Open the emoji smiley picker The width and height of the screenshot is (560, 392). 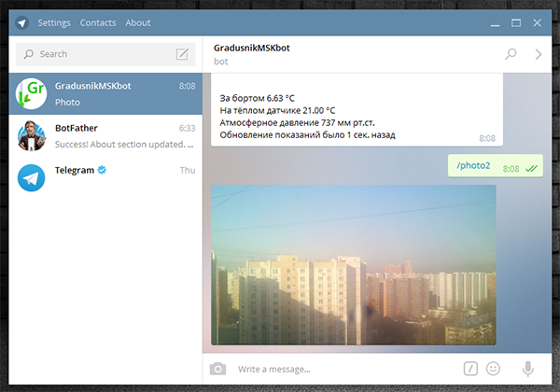493,369
